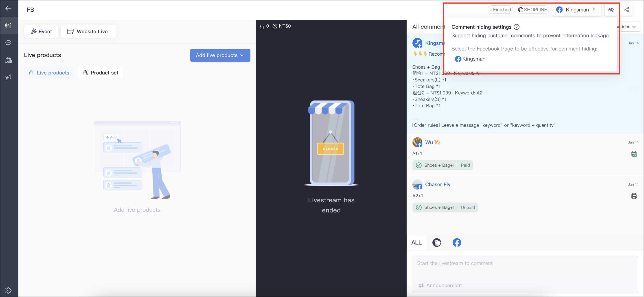The width and height of the screenshot is (644, 297).
Task: Click the share icon button
Action: pos(626,9)
